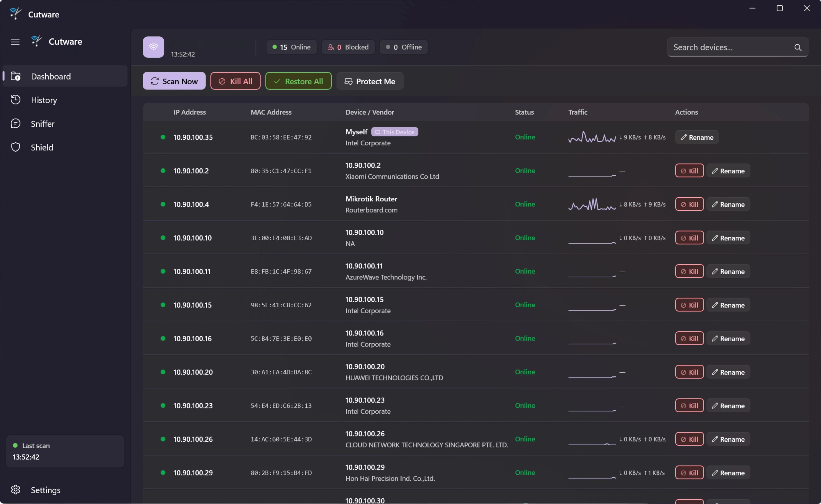Rename the Myself device
This screenshot has height=504, width=821.
[x=697, y=137]
